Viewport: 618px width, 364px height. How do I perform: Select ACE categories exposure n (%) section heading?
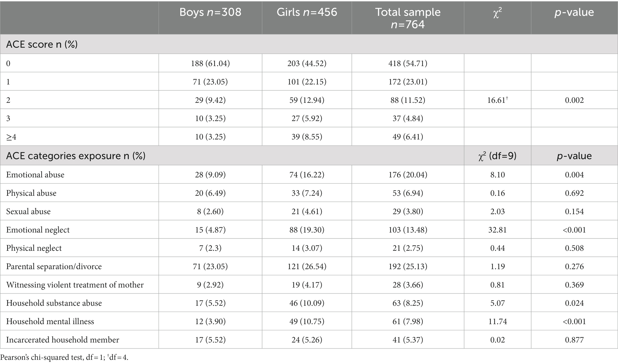point(76,156)
